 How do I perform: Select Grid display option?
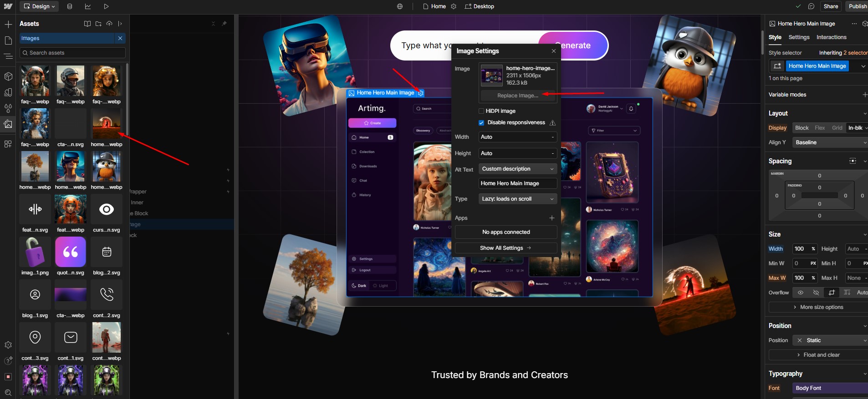click(837, 128)
